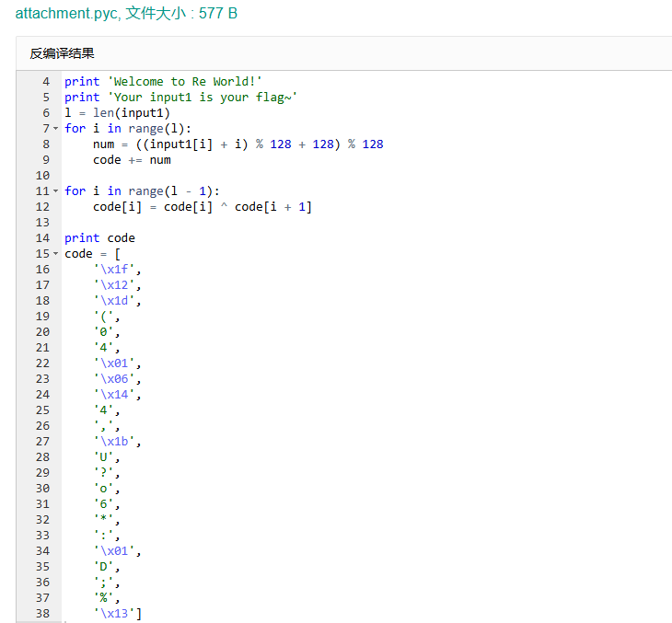Screen dimensions: 672x623
Task: Click the XOR assignment code[i] line
Action: (202, 206)
